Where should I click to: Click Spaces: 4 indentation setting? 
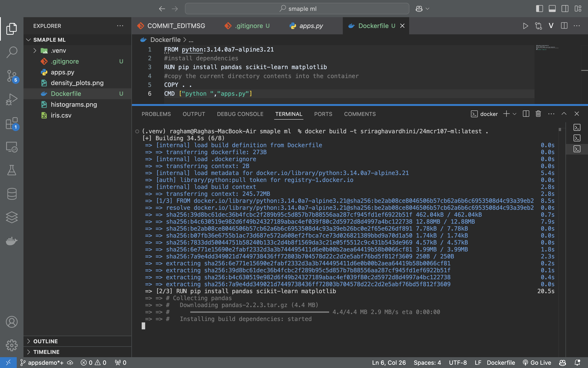(x=427, y=363)
